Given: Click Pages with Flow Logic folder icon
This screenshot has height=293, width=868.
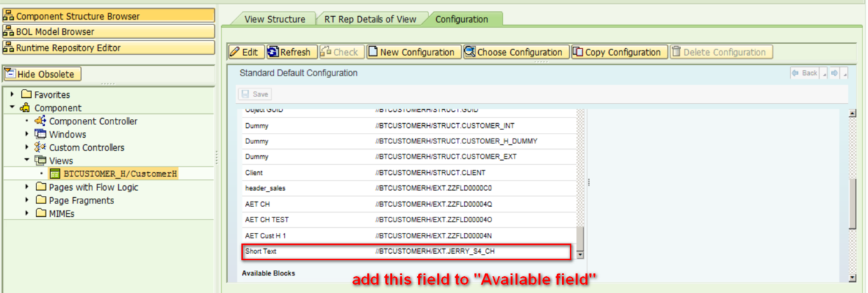Looking at the screenshot, I should 41,187.
